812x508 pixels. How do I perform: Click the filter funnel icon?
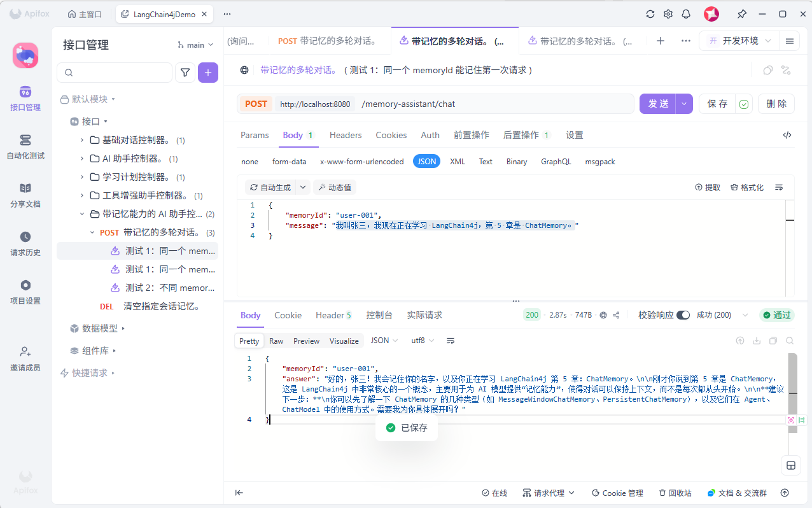click(185, 73)
